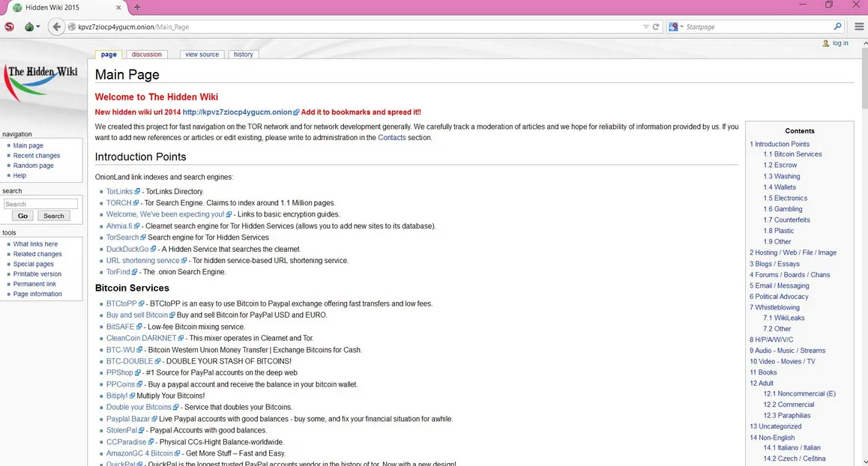Open the BTC-DOUBLE link

(x=130, y=361)
